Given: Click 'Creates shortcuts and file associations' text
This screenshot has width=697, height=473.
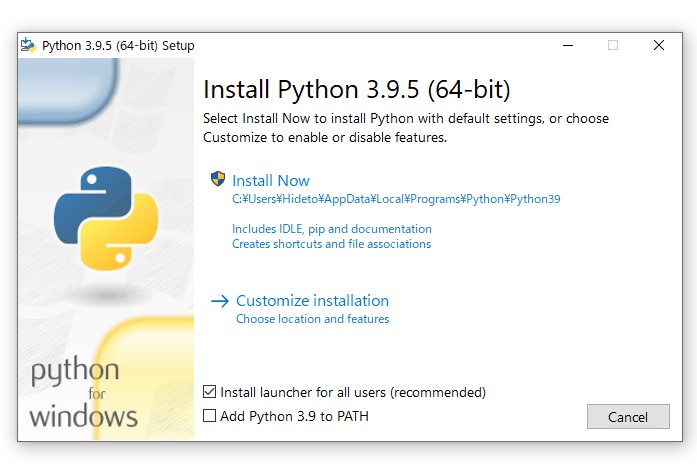Looking at the screenshot, I should coord(332,244).
